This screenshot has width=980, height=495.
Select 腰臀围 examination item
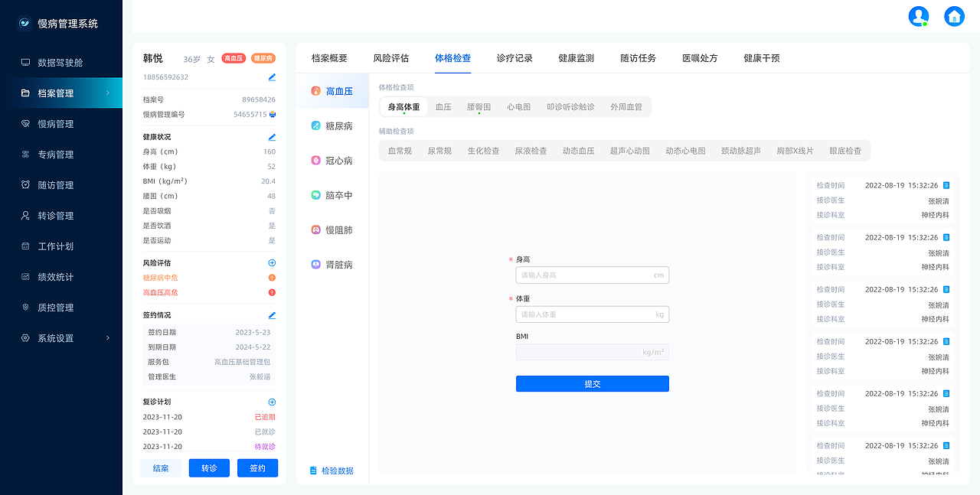479,107
